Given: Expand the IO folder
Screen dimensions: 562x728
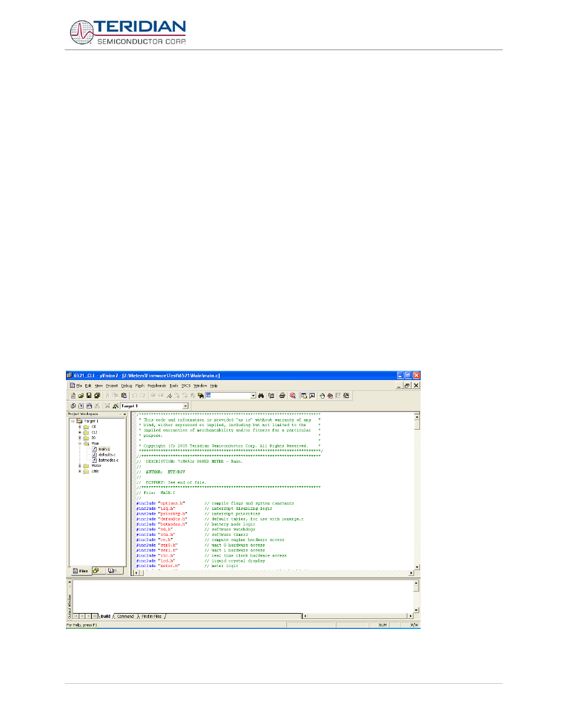Looking at the screenshot, I should pyautogui.click(x=80, y=438).
